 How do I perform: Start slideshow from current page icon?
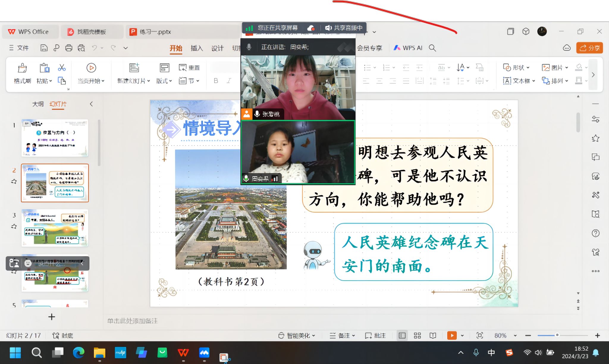91,68
